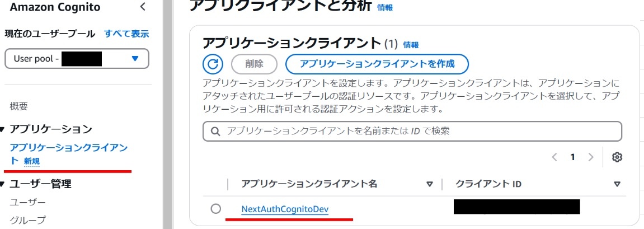The height and width of the screenshot is (229, 644).
Task: Collapse the アプリケーション section triangle
Action: (x=2, y=129)
